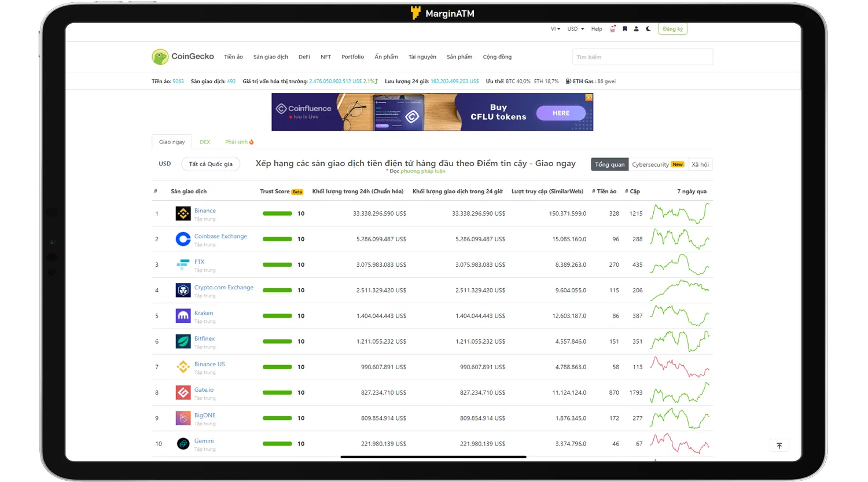The height and width of the screenshot is (482, 868).
Task: Switch to the Phái sinh tab
Action: [x=239, y=142]
